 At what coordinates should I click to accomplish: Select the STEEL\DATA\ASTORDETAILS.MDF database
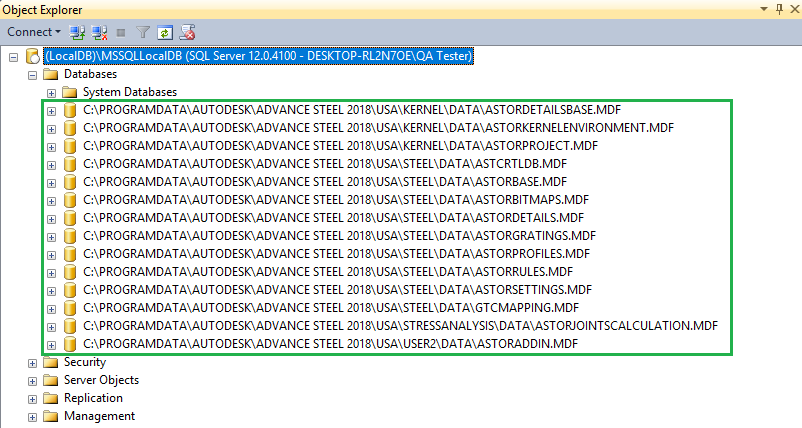pos(333,218)
